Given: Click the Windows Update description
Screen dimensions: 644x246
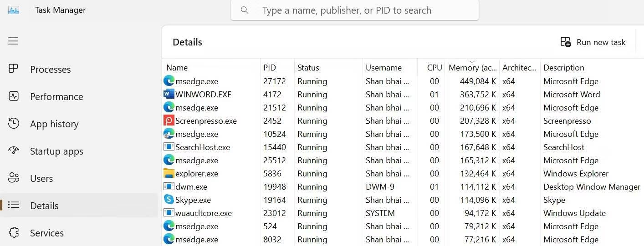Looking at the screenshot, I should point(574,213).
